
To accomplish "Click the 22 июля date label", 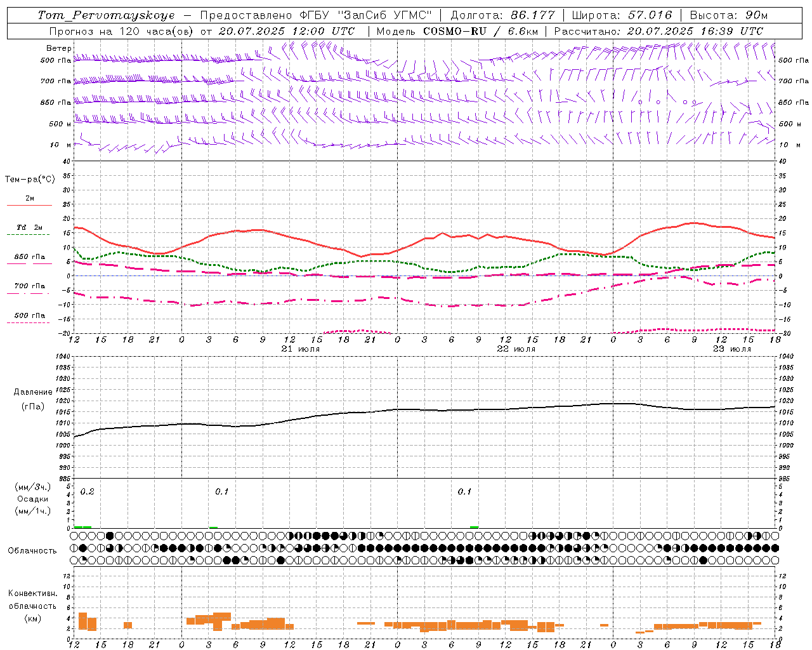I will [x=516, y=349].
